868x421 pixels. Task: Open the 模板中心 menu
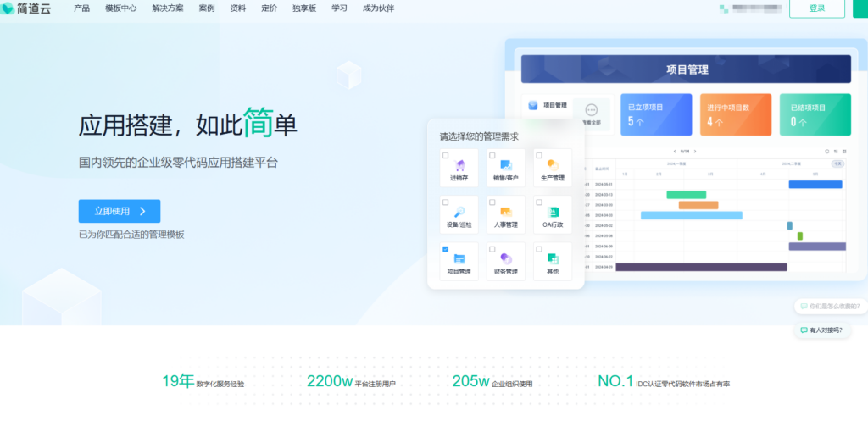click(120, 8)
